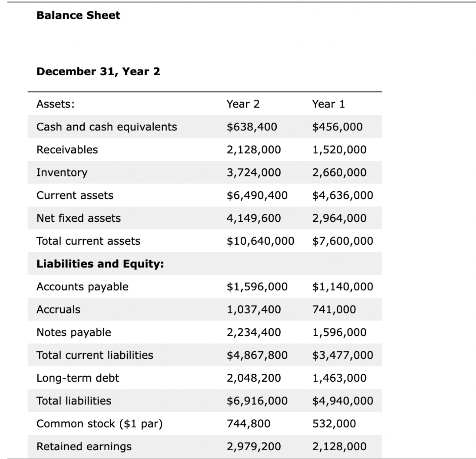Click the $10,640,000 total assets figure
Screen dimensions: 476x459
pyautogui.click(x=261, y=241)
